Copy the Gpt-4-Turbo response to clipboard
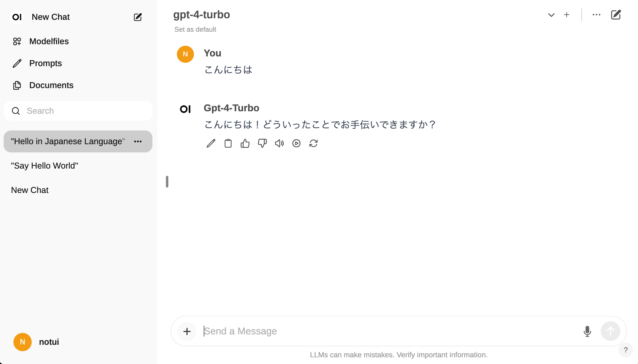638x364 pixels. point(228,143)
